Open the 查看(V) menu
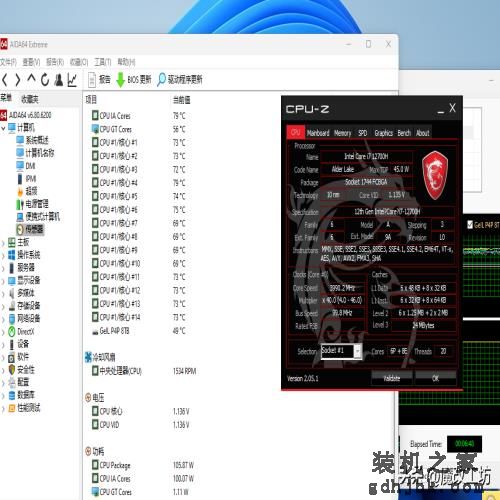 click(x=31, y=62)
